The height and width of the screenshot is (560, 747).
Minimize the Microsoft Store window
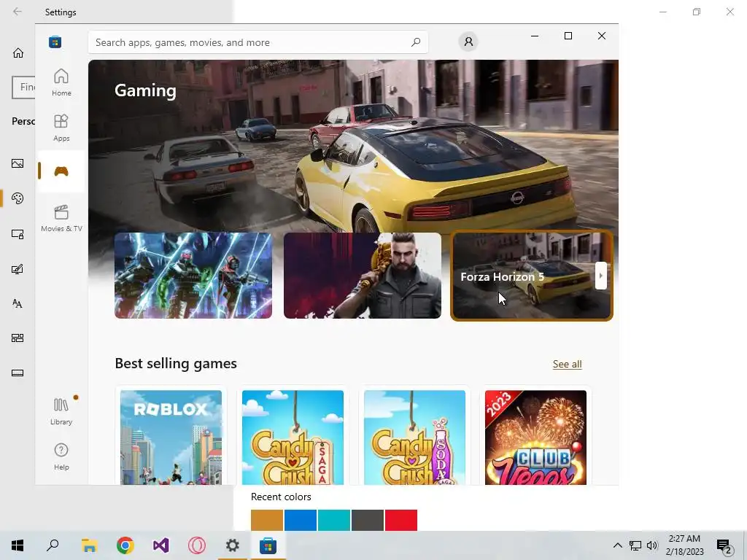[x=535, y=36]
